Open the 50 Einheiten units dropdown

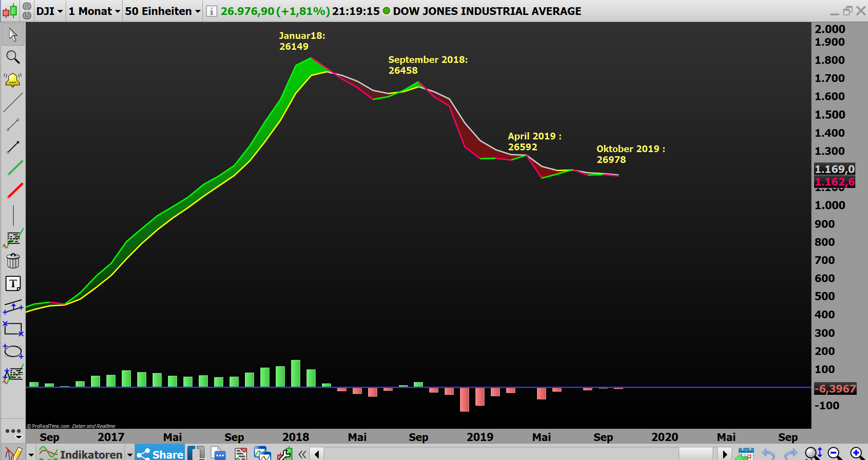163,11
